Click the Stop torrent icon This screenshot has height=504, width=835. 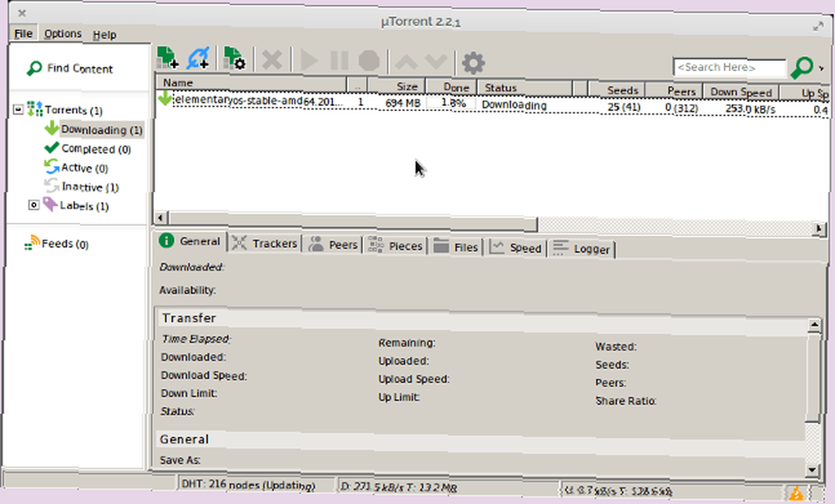tap(369, 61)
